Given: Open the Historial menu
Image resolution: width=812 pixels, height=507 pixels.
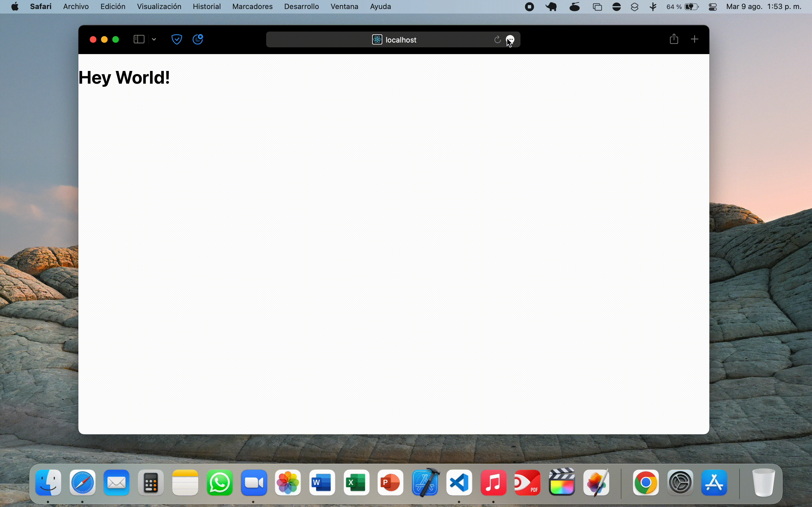Looking at the screenshot, I should [x=207, y=7].
